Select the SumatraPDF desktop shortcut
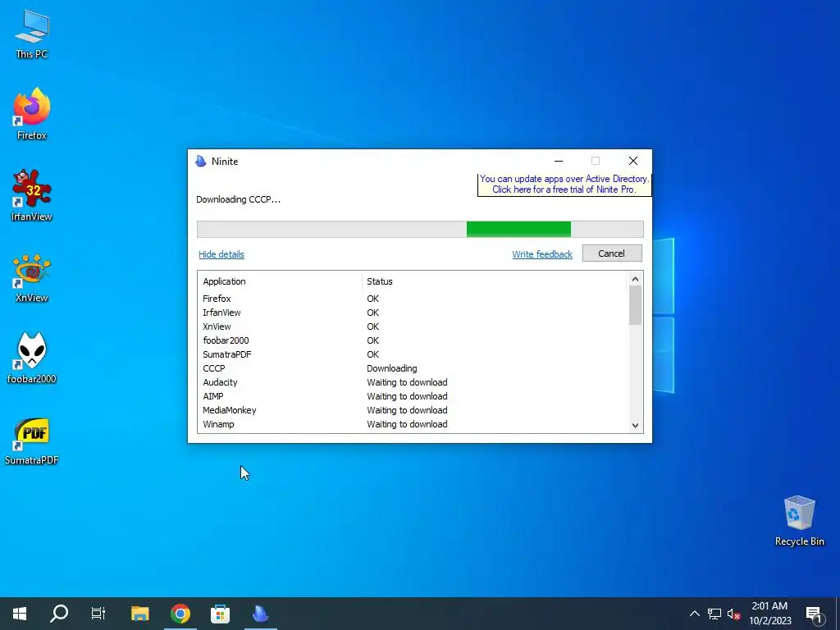 (32, 440)
